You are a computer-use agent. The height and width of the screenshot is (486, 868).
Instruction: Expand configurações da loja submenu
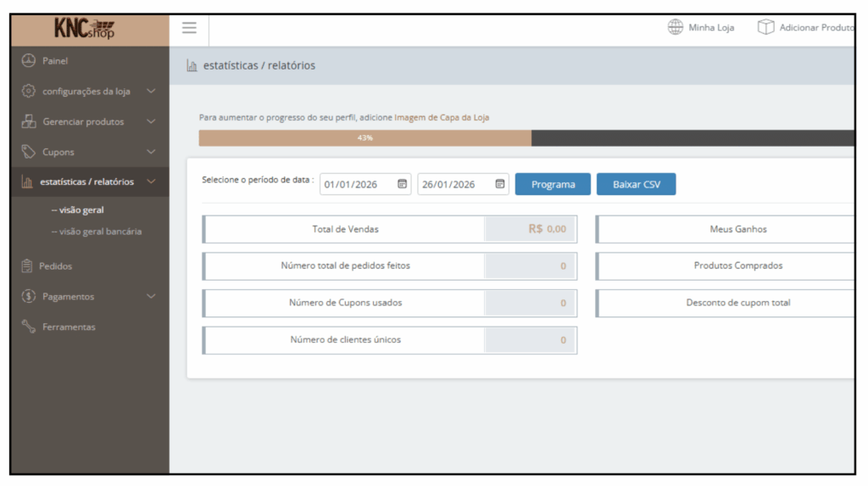pyautogui.click(x=151, y=92)
